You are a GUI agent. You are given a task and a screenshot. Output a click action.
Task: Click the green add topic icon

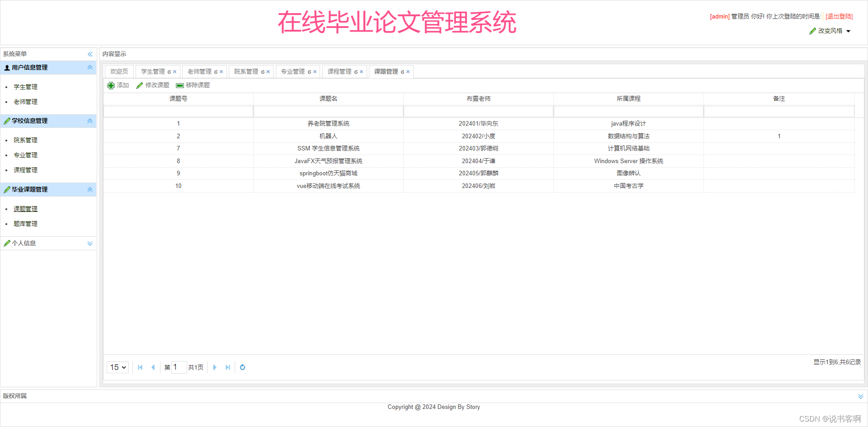(111, 85)
